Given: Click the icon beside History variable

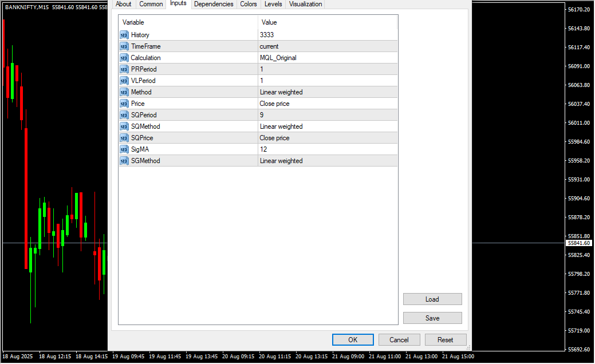Looking at the screenshot, I should (124, 35).
